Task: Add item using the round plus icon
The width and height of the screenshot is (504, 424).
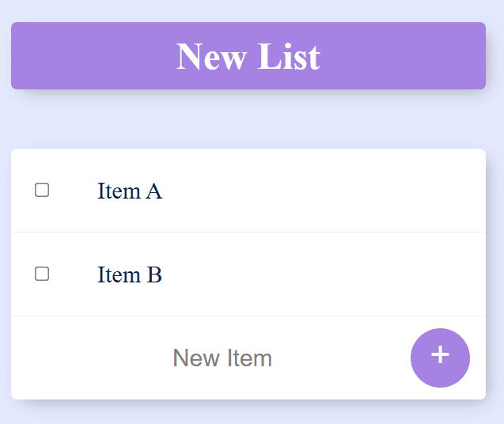Action: click(x=440, y=358)
